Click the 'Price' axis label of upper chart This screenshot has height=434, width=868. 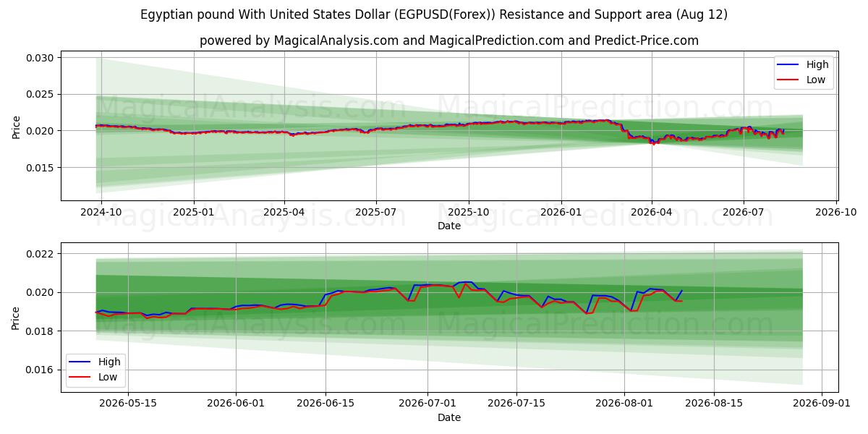point(16,126)
